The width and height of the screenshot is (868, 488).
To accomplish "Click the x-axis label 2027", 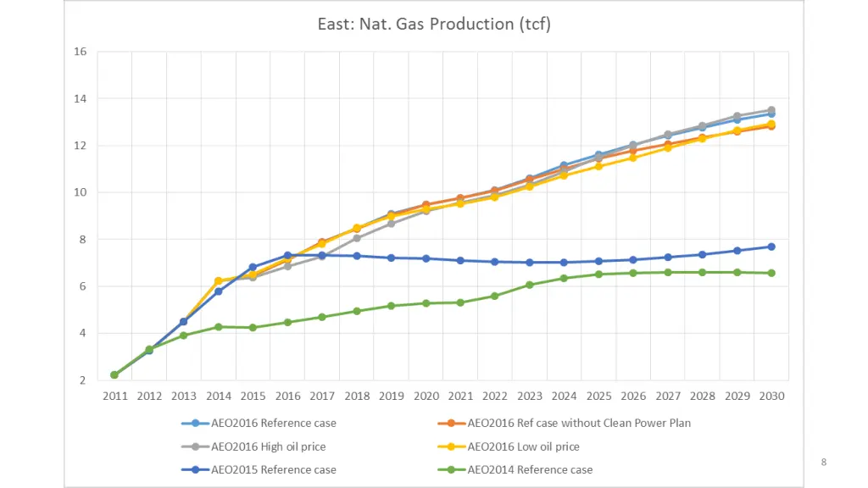I will click(x=668, y=396).
